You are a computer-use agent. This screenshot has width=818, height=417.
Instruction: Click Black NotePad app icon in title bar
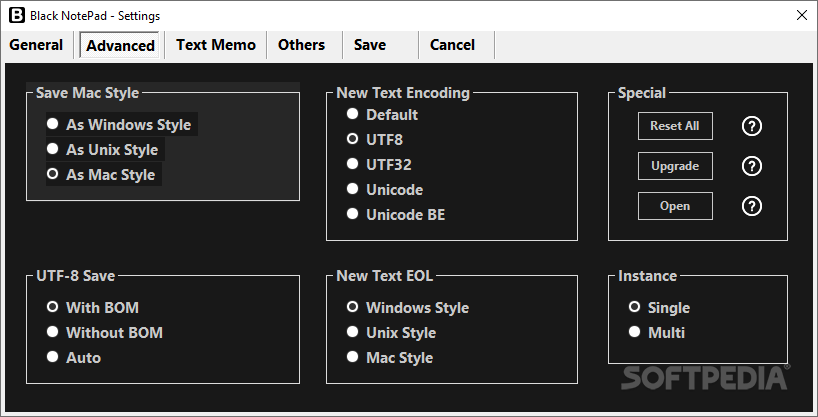click(x=17, y=16)
